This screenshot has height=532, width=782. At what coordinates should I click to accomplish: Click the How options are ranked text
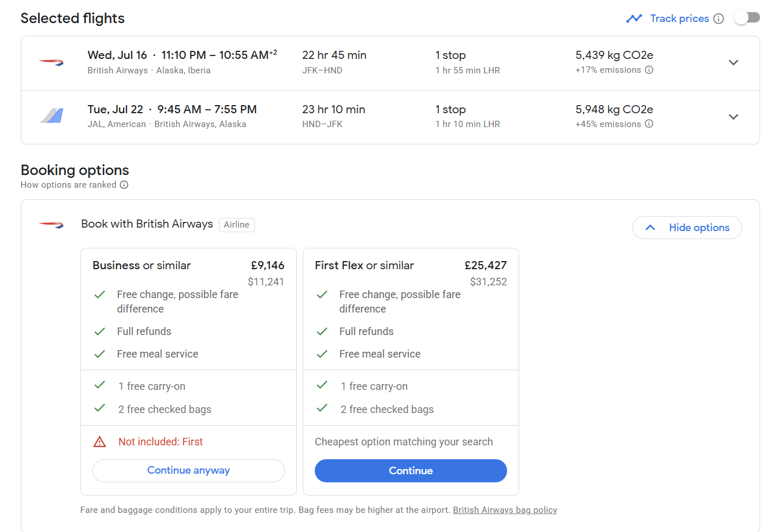68,185
